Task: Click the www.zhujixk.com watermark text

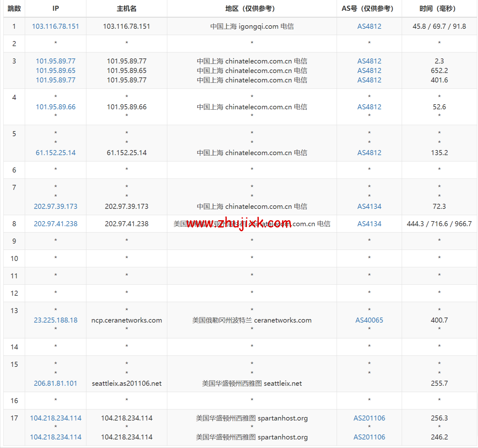Action: point(239,223)
